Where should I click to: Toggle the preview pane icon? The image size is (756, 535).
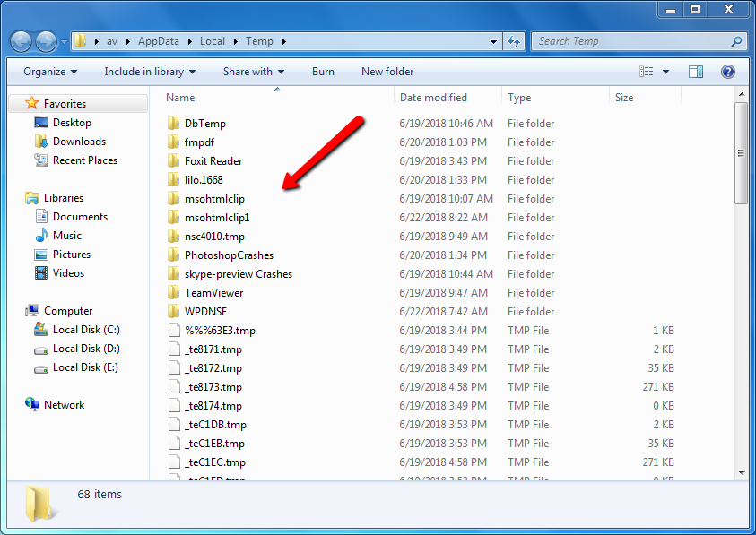(x=696, y=72)
